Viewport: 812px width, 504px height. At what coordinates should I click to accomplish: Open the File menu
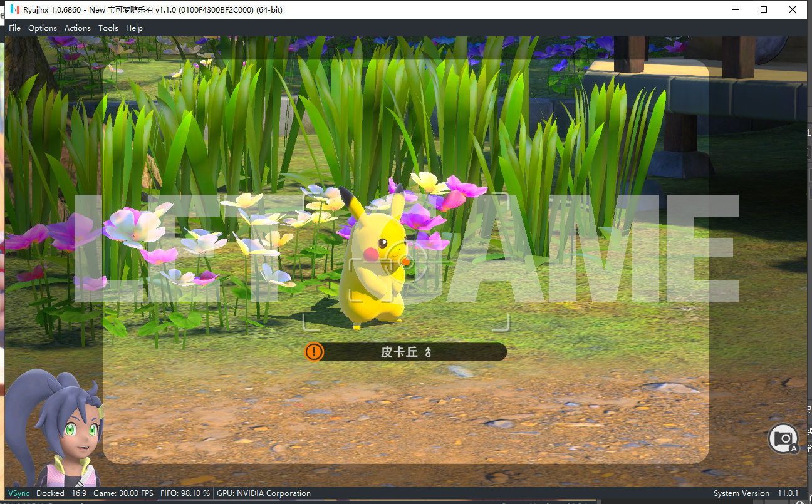point(14,28)
